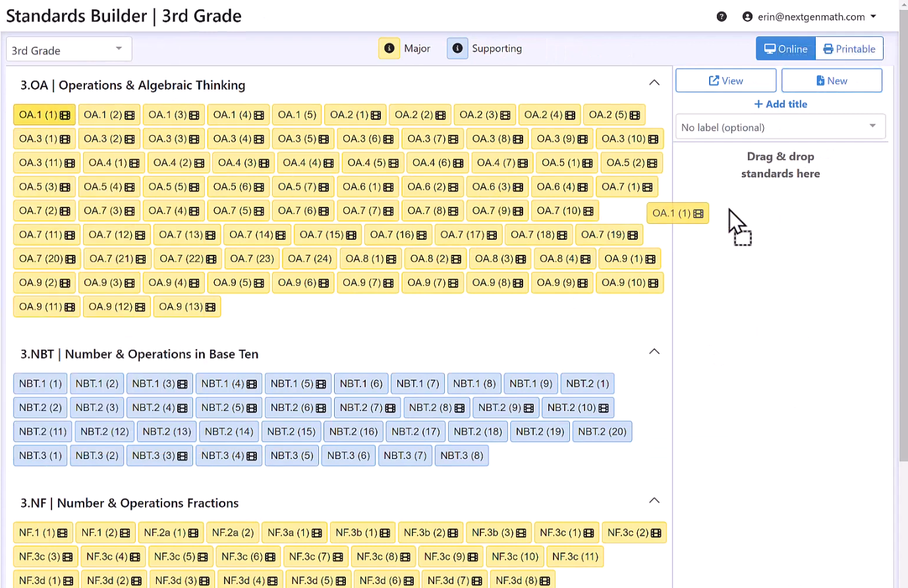Click the external-link icon on the View button
Image resolution: width=908 pixels, height=588 pixels.
coord(714,80)
